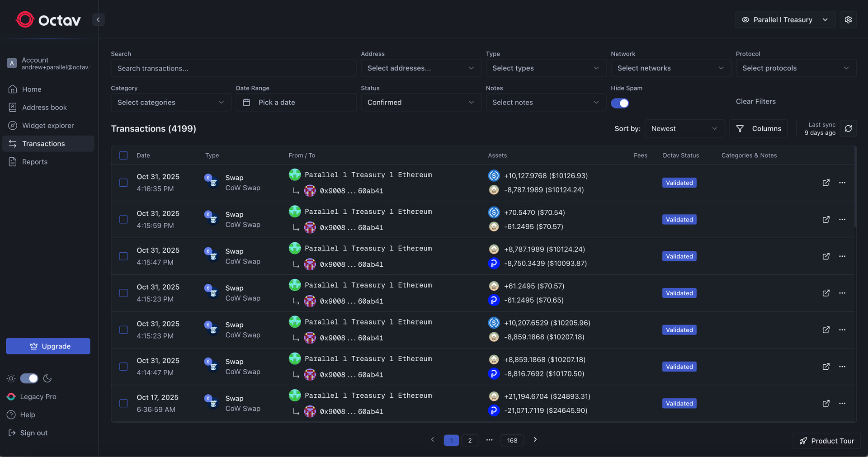868x457 pixels.
Task: Open external link for 4:15:47 PM transaction
Action: (x=826, y=256)
